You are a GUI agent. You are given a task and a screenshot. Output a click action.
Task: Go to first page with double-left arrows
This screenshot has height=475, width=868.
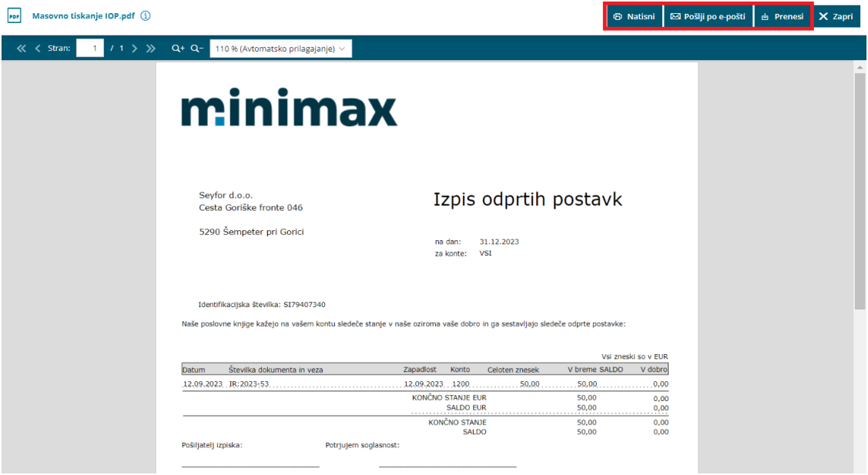21,49
